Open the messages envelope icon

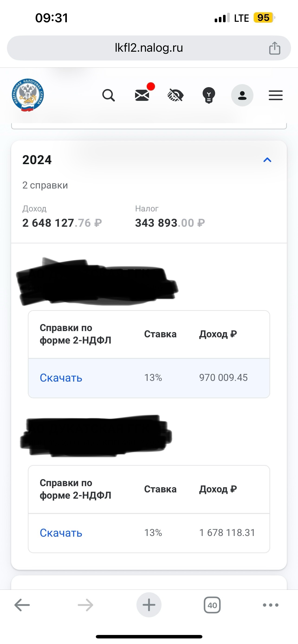pos(142,95)
